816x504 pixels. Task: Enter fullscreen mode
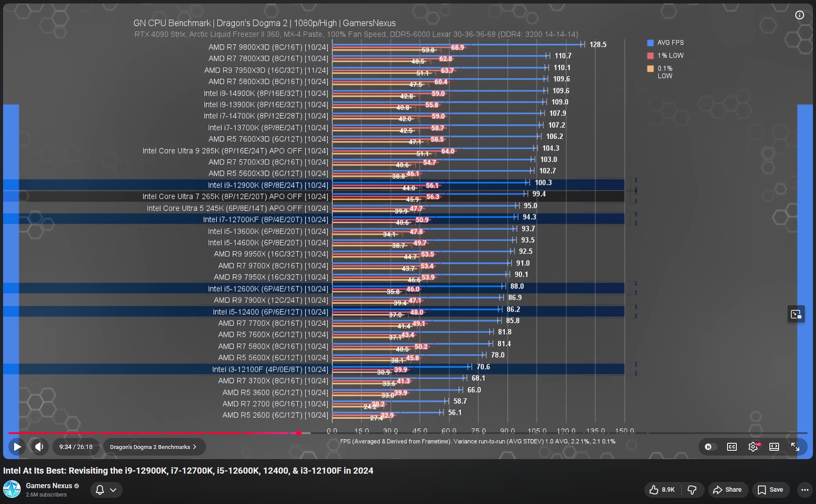coord(795,447)
